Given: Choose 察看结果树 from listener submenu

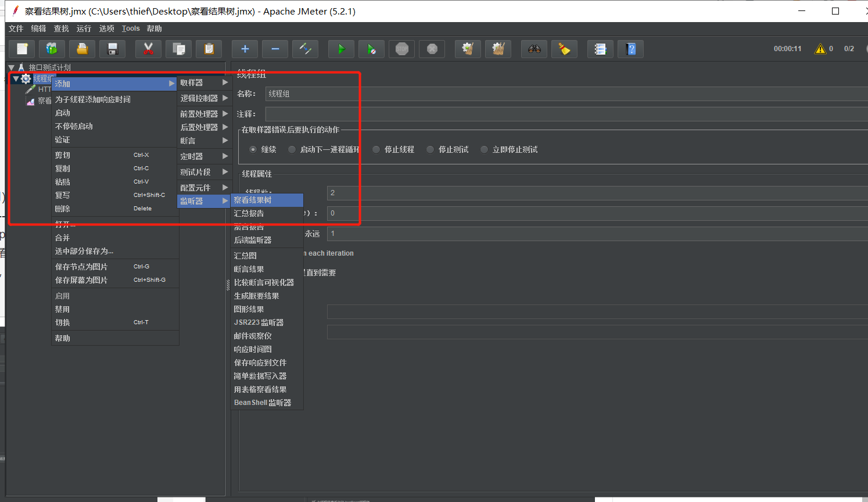Looking at the screenshot, I should tap(267, 200).
